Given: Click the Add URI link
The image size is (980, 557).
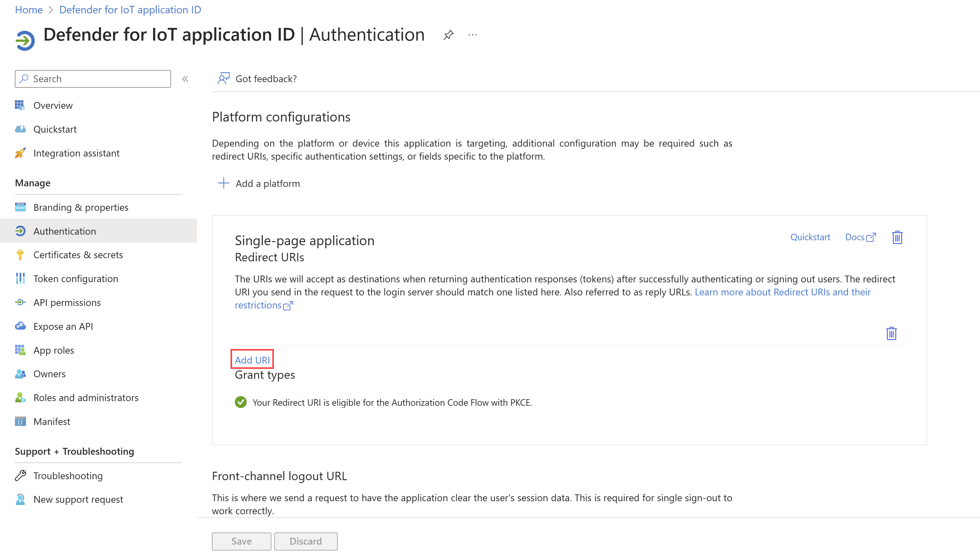Looking at the screenshot, I should (x=252, y=360).
